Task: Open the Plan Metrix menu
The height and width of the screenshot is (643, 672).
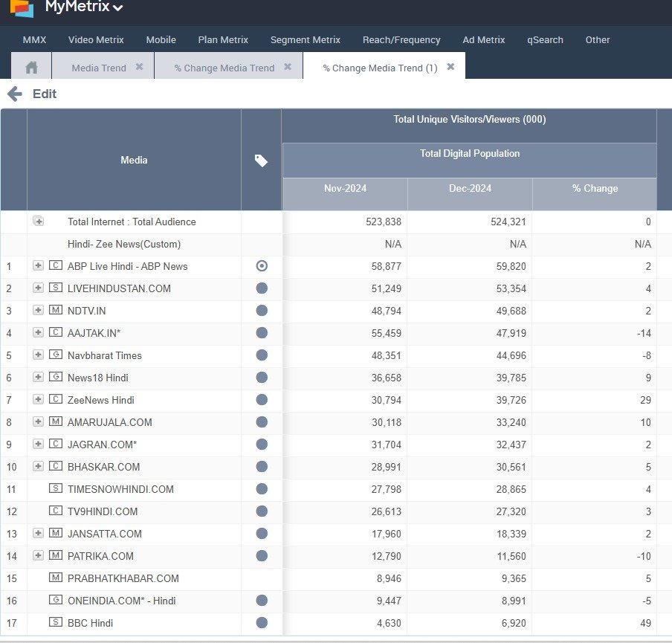Action: pos(223,40)
